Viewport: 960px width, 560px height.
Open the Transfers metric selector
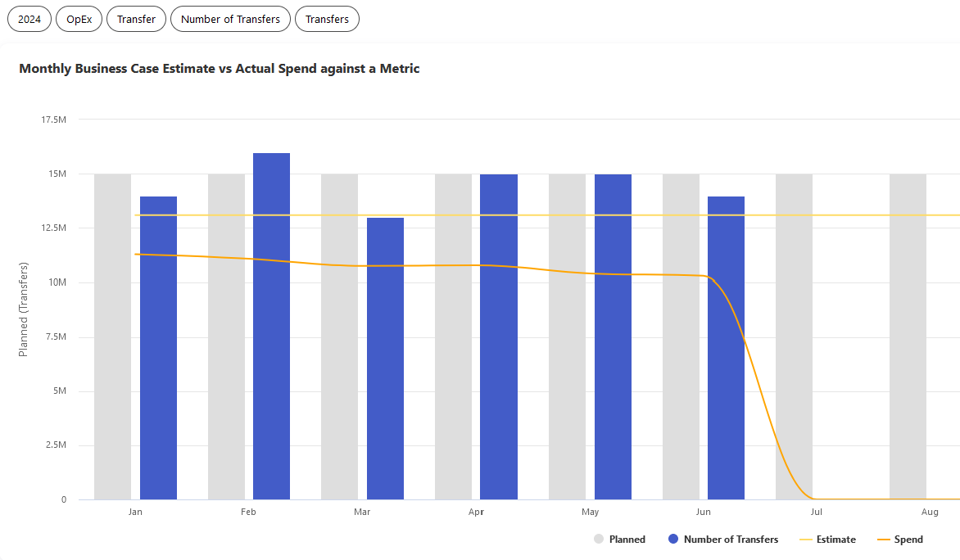(x=327, y=19)
